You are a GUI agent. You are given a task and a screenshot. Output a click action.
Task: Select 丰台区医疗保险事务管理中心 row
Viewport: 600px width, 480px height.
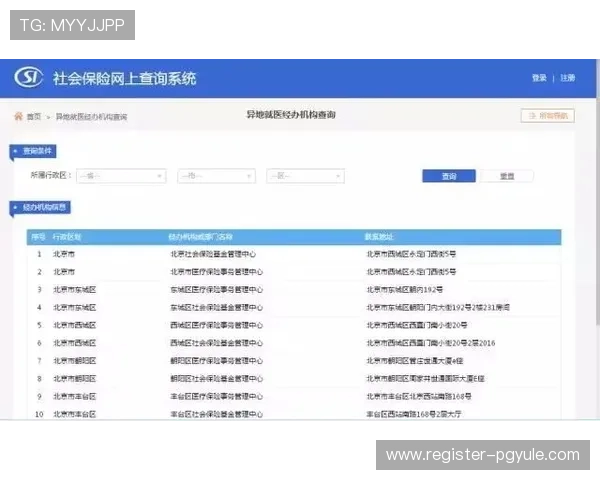(x=294, y=397)
